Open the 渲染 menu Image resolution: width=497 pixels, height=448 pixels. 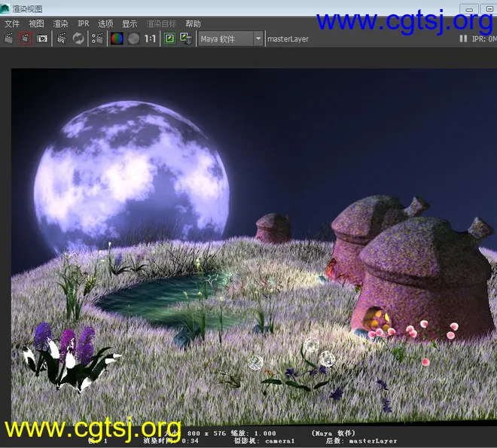[x=60, y=23]
